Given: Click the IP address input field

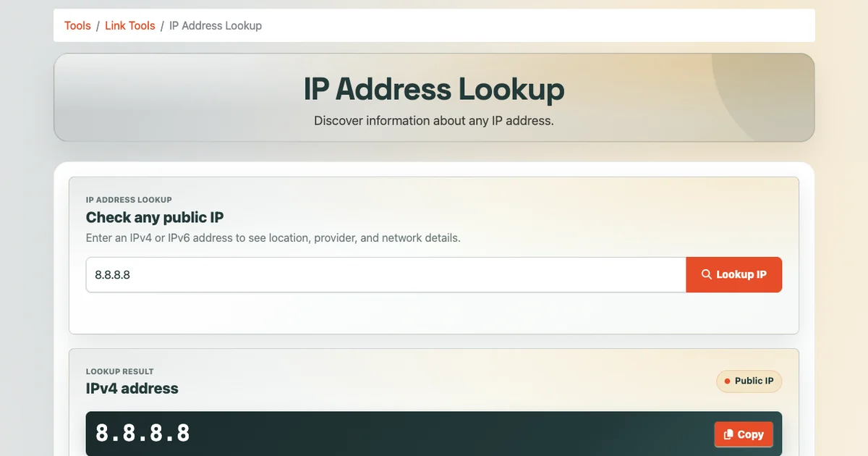Looking at the screenshot, I should pos(386,275).
